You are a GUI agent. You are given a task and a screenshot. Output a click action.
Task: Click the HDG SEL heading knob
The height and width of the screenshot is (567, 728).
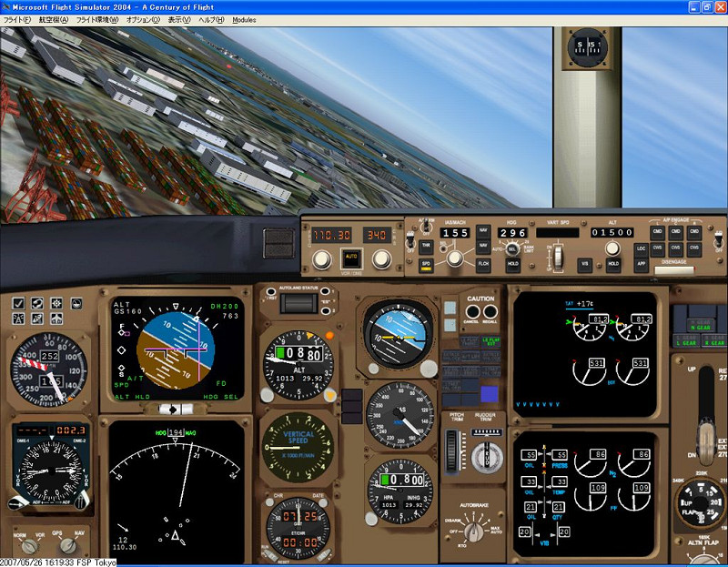pyautogui.click(x=512, y=249)
